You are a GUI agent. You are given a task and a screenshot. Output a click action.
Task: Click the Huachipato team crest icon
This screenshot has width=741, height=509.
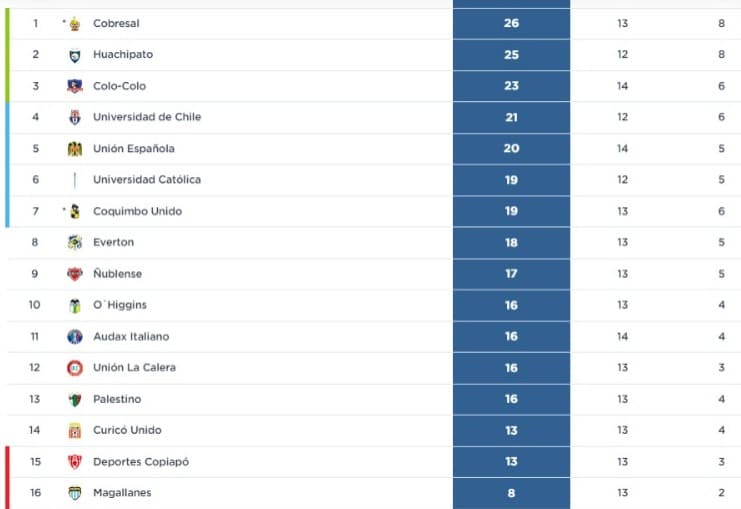75,55
